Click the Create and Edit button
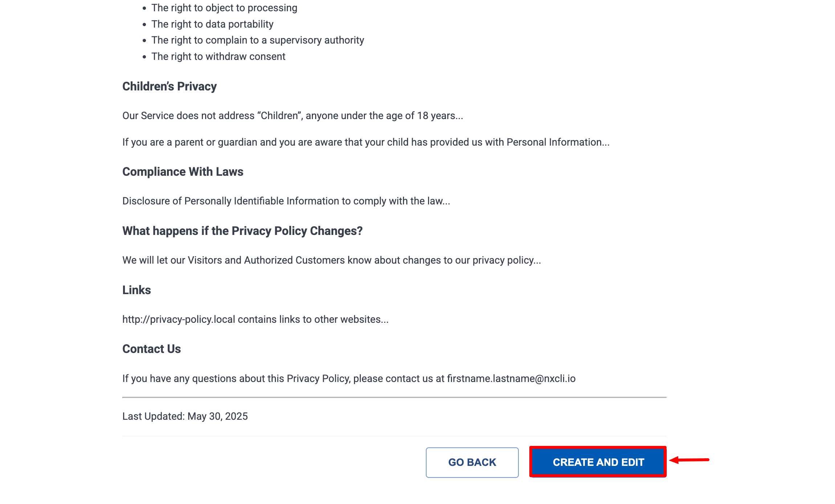Screen dimensions: 835x504 [598, 462]
